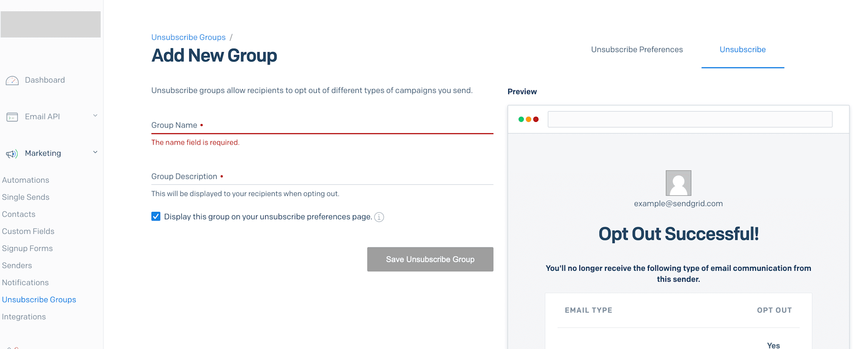Click the red dot in preview window
Screen dimensions: 868x349
[536, 119]
